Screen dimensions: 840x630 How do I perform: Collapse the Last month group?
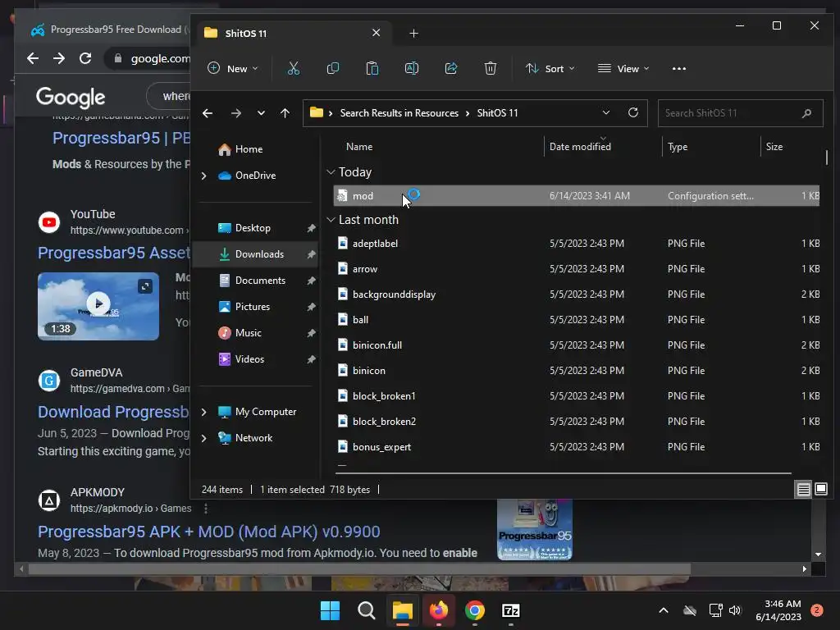coord(331,220)
